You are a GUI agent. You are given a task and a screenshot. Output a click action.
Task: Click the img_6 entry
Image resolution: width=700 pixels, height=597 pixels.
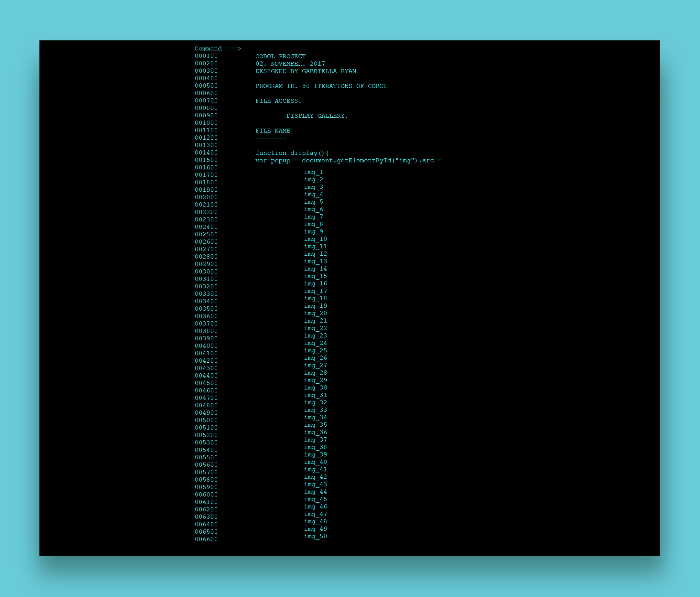click(x=313, y=209)
